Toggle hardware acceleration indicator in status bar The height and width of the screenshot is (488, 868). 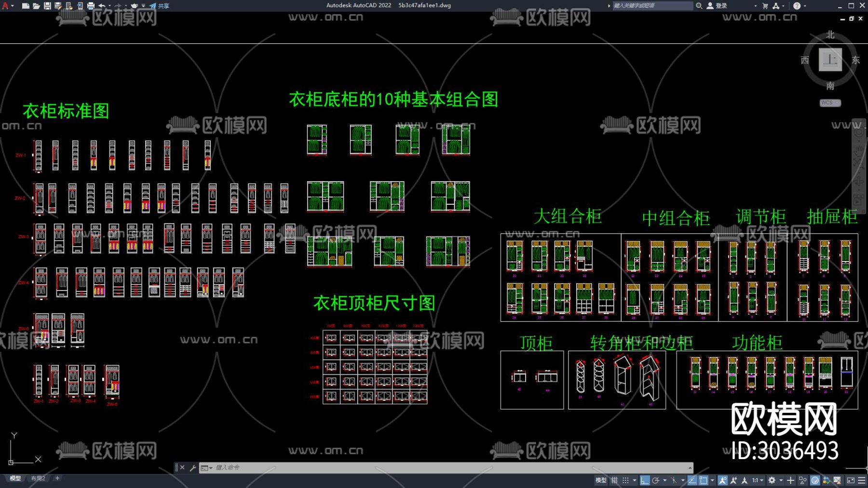tap(815, 480)
